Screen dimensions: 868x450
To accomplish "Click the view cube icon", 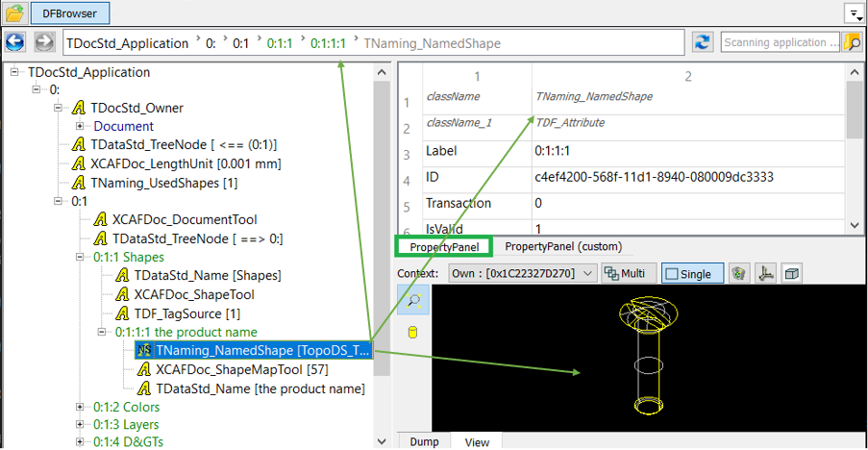I will pos(791,273).
